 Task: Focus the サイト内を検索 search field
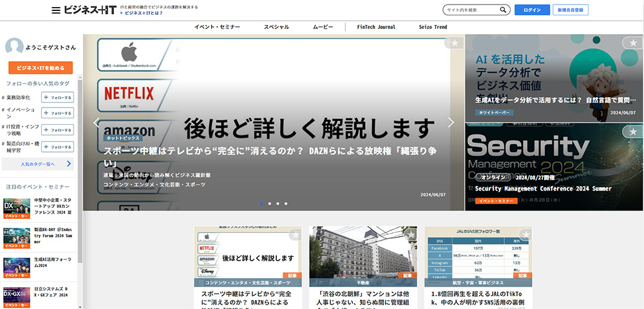[469, 10]
